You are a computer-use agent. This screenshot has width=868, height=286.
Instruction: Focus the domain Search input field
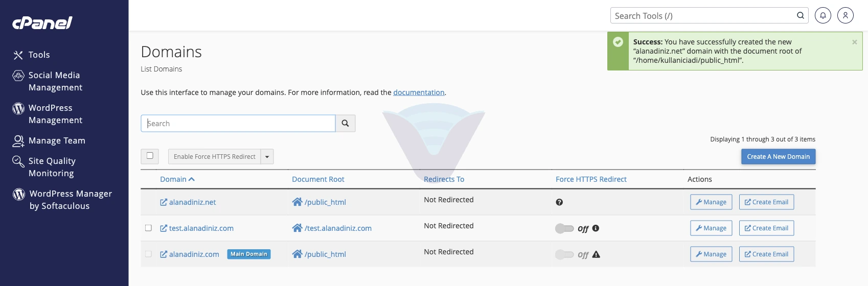click(238, 123)
